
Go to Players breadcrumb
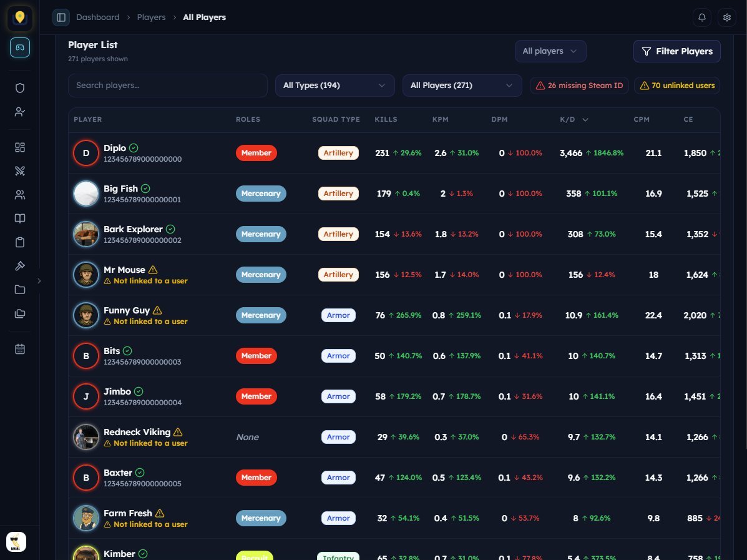[x=151, y=17]
